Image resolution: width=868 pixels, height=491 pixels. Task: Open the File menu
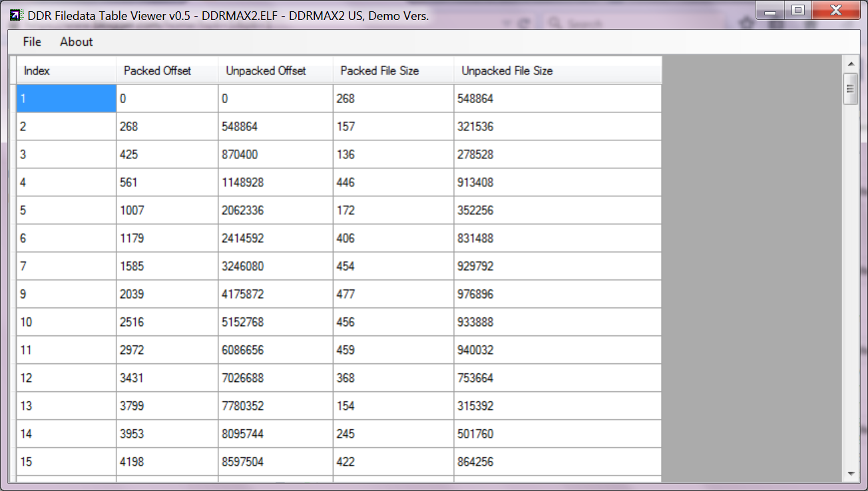tap(32, 42)
